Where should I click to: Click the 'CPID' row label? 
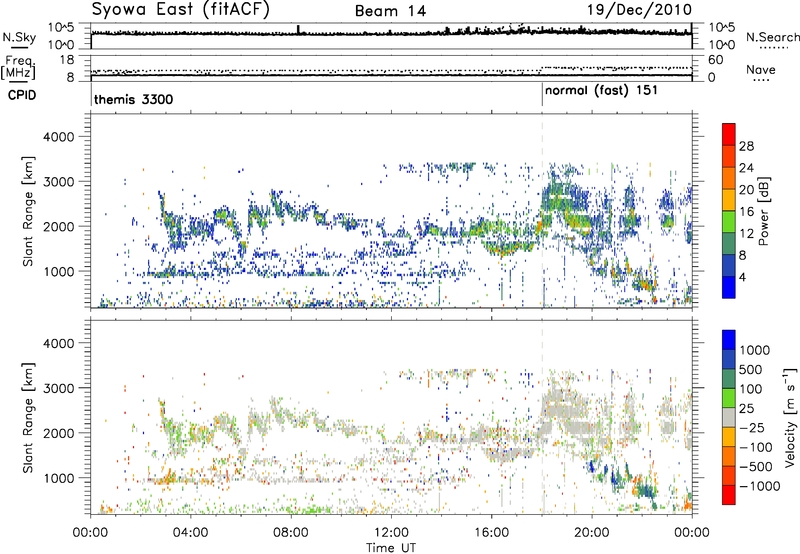pyautogui.click(x=22, y=95)
